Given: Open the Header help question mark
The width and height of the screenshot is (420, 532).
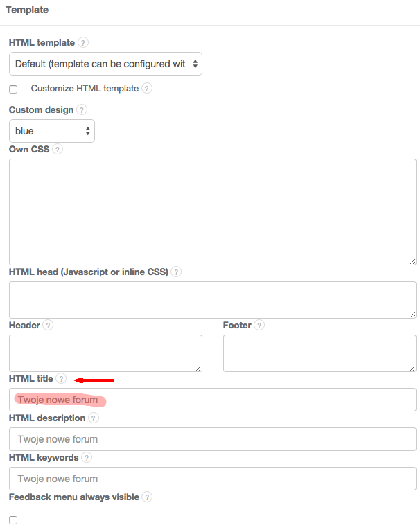Looking at the screenshot, I should [48, 325].
